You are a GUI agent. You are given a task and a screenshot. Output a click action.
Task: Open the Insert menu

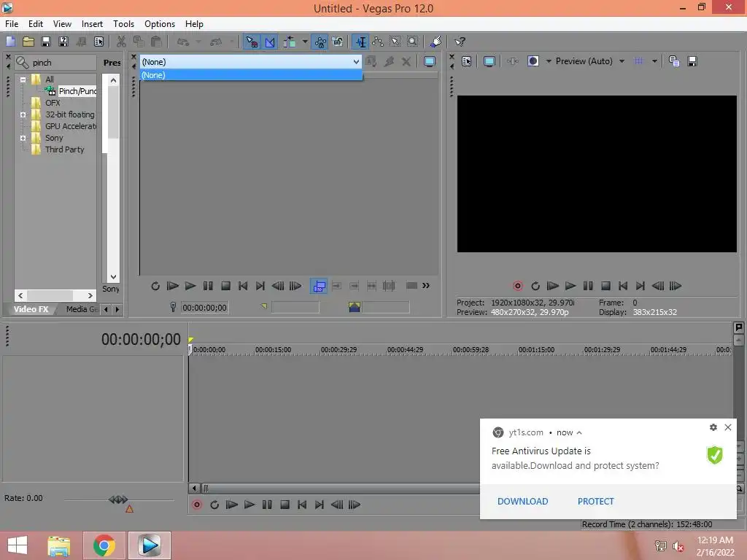[92, 24]
